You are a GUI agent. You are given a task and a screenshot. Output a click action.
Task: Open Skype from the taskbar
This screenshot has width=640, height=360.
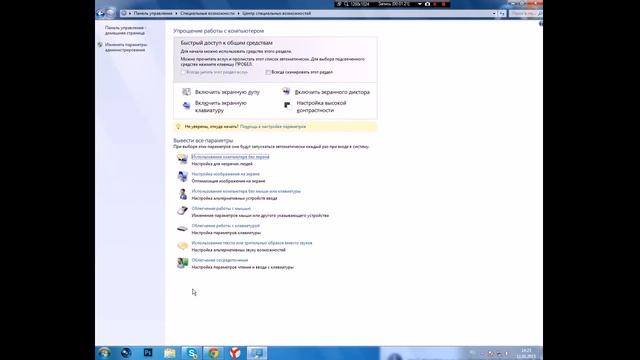tap(191, 353)
